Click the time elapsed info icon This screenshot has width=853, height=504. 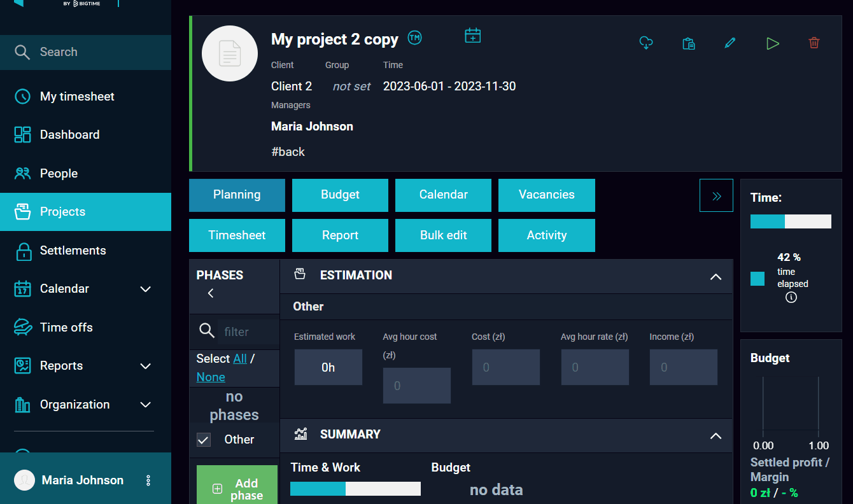[x=791, y=297]
